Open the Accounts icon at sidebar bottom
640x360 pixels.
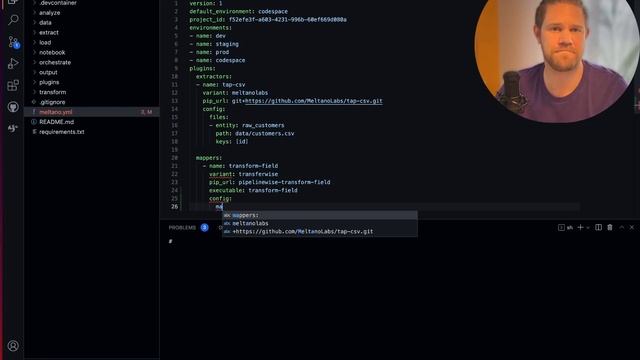point(13,346)
